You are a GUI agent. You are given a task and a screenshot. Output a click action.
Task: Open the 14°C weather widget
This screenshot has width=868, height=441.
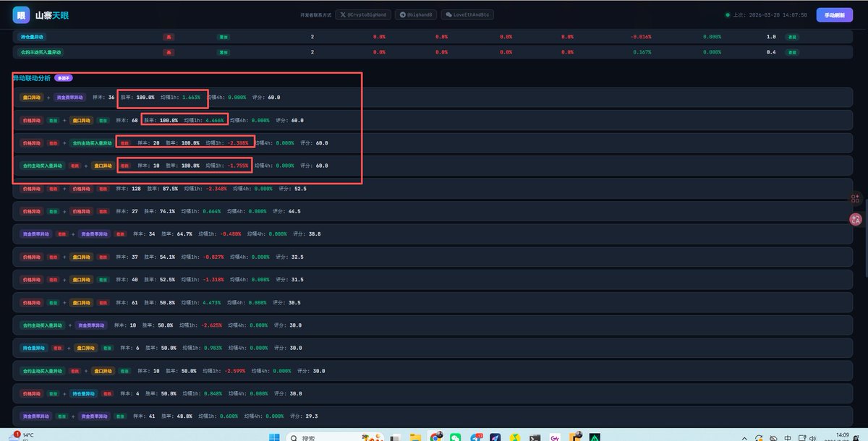tap(20, 436)
